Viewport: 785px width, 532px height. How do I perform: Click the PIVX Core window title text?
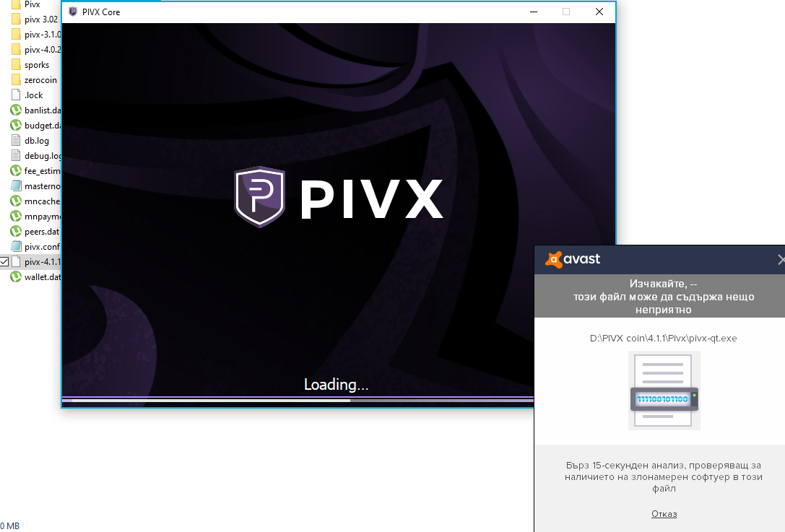pos(101,12)
